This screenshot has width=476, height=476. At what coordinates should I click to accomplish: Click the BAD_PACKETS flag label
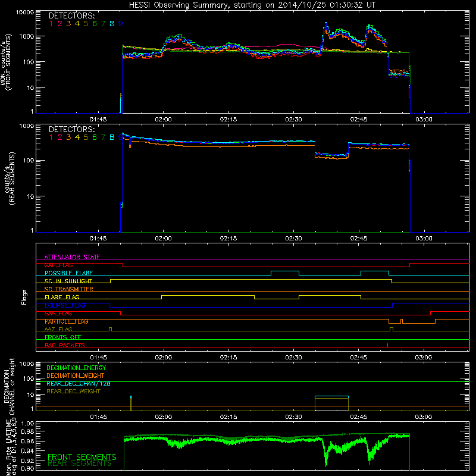[65, 345]
